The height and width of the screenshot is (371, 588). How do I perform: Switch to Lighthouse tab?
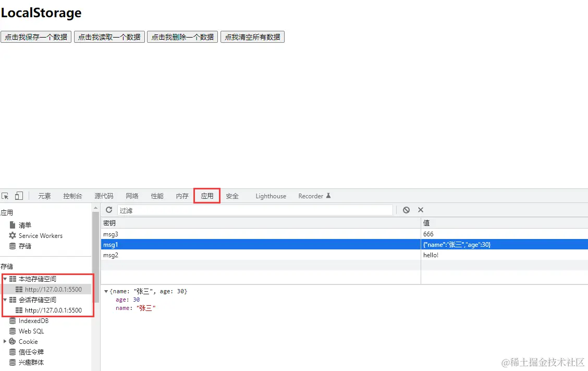point(271,196)
